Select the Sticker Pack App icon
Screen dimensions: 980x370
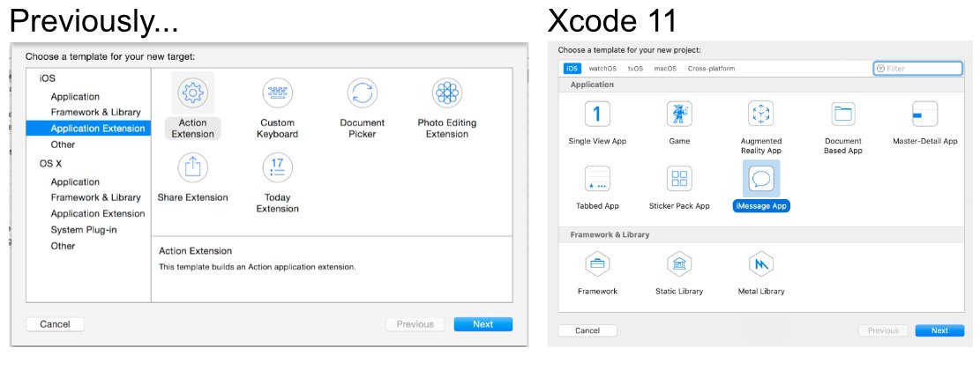[x=678, y=179]
